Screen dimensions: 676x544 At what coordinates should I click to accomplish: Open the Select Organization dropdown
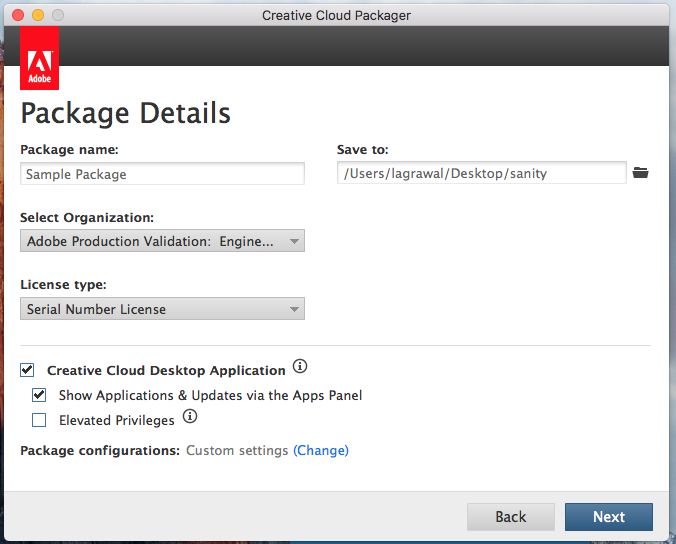(162, 241)
